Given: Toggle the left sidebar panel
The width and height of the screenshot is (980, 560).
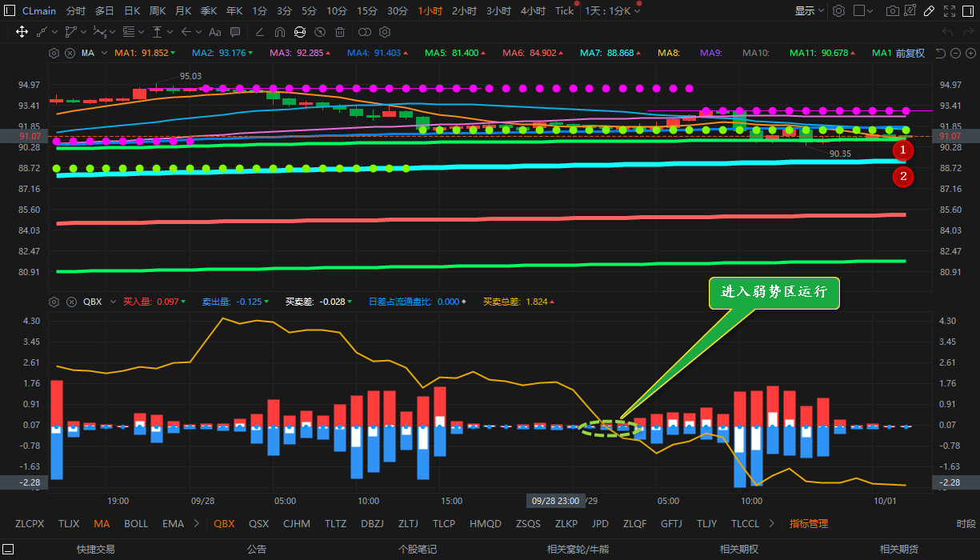Looking at the screenshot, I should (x=8, y=11).
